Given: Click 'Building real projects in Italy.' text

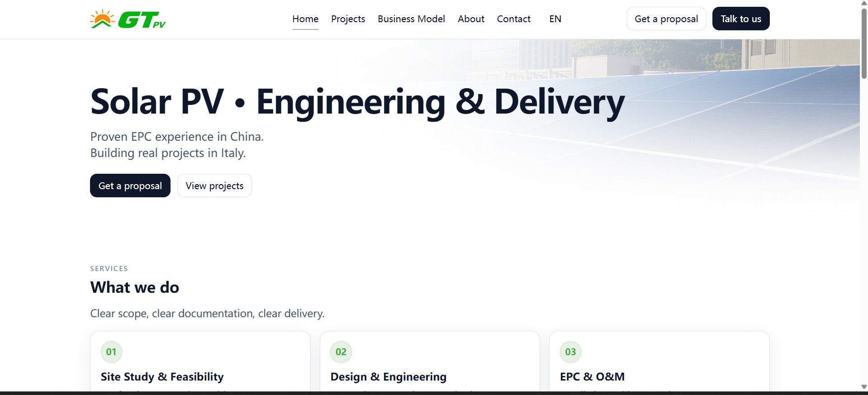Looking at the screenshot, I should [168, 153].
